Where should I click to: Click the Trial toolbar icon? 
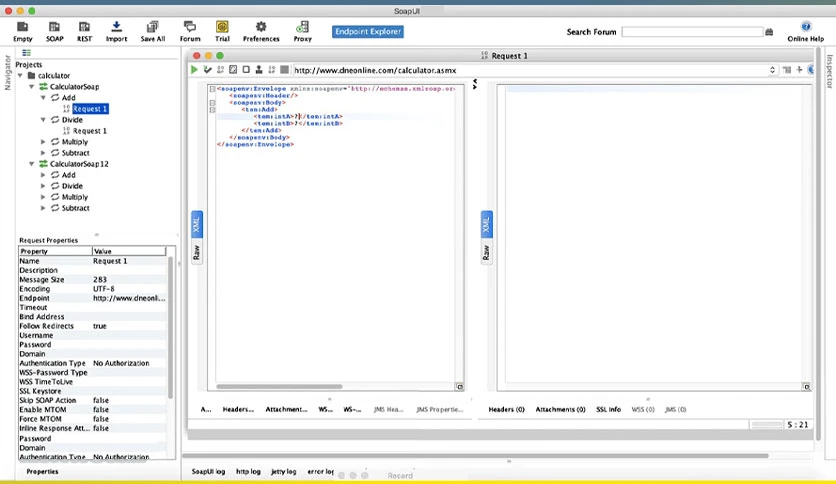click(x=222, y=31)
